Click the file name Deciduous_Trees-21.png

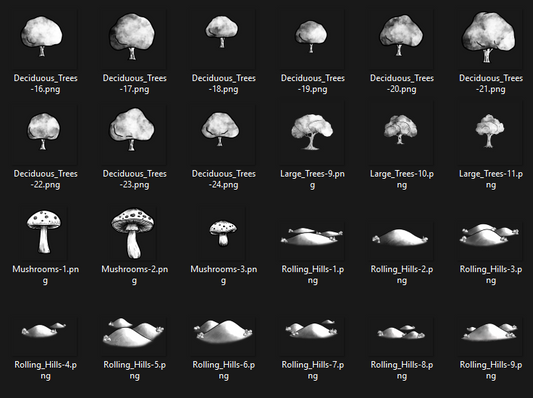491,84
